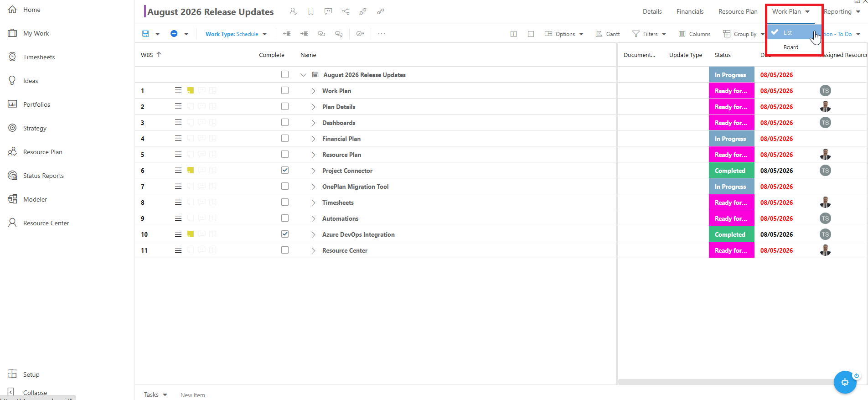The height and width of the screenshot is (400, 868).
Task: Open the more options ellipsis in toolbar
Action: [382, 34]
